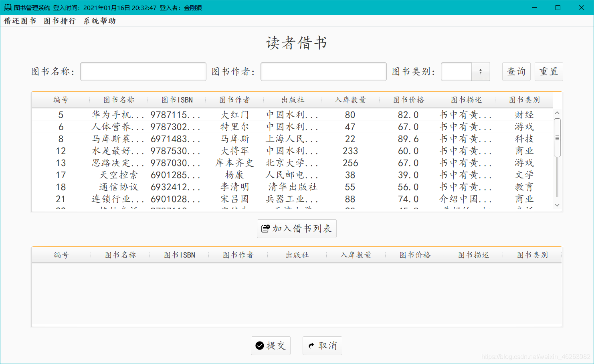Click price cell 39.0
This screenshot has height=364, width=594.
[x=408, y=175]
